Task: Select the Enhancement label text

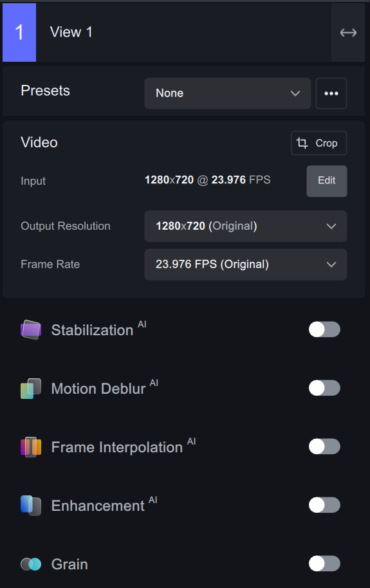Action: 98,506
